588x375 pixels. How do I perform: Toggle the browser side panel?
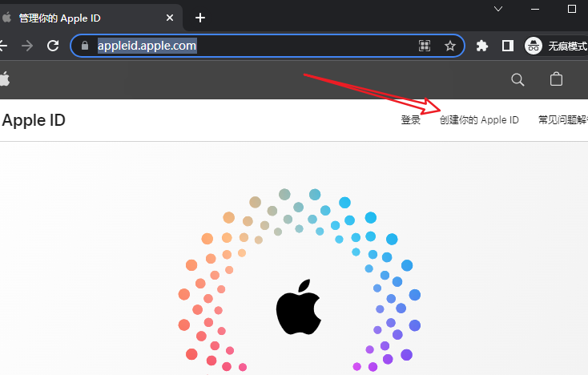click(508, 46)
